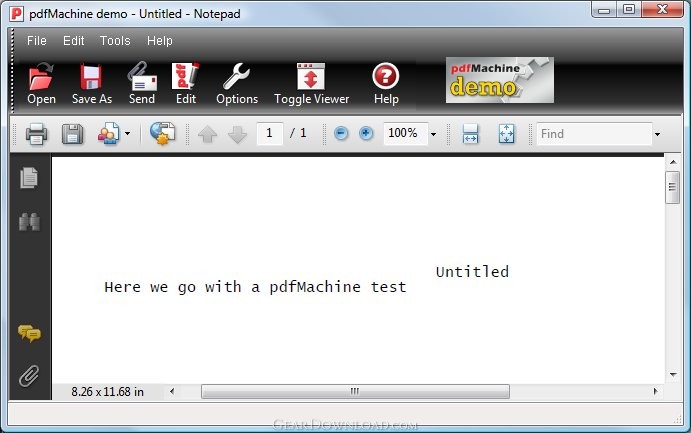Open the search binoculars sidebar panel

tap(30, 222)
